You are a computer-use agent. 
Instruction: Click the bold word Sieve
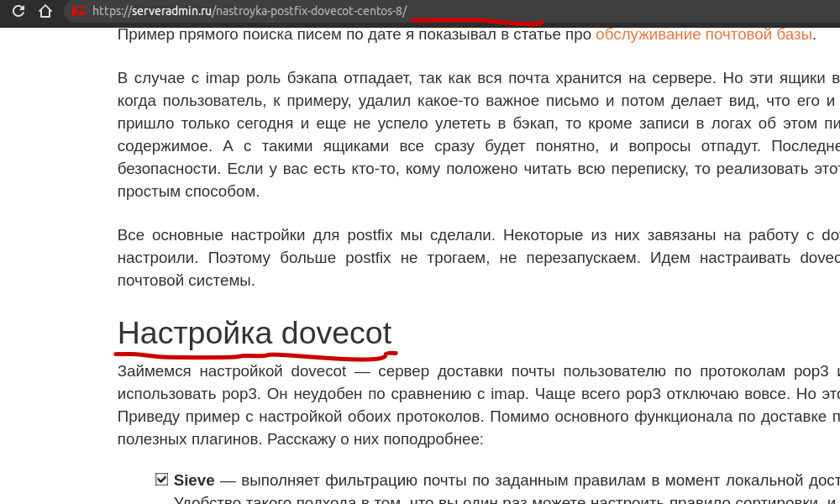(x=194, y=480)
